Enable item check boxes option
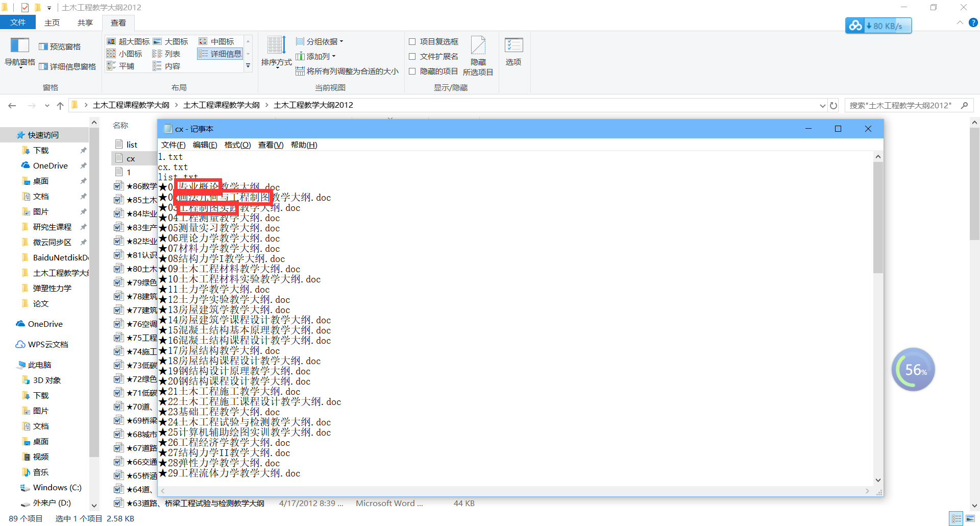Image resolution: width=980 pixels, height=526 pixels. [412, 42]
